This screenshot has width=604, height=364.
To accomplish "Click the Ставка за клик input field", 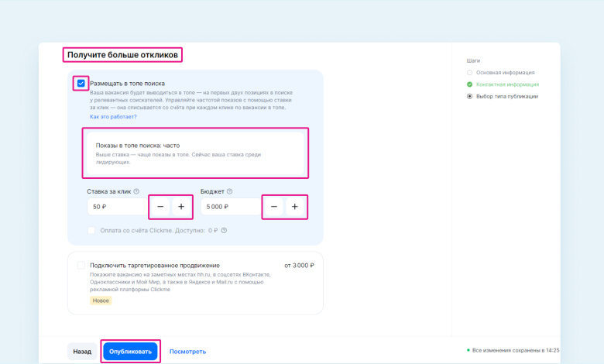I will pyautogui.click(x=116, y=207).
